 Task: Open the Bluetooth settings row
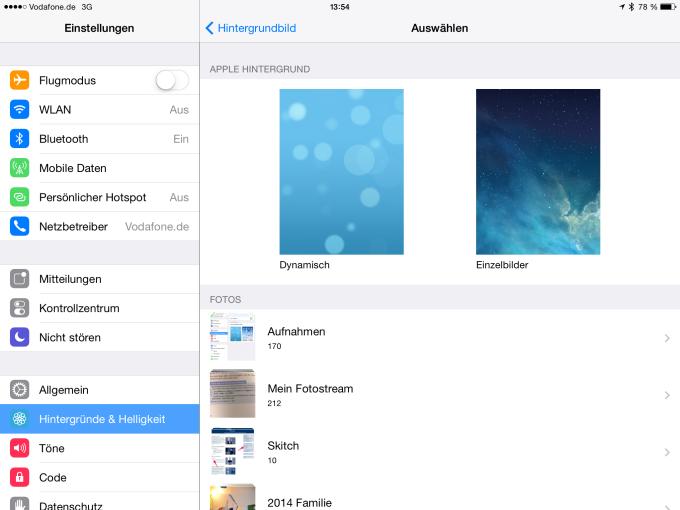pos(100,139)
